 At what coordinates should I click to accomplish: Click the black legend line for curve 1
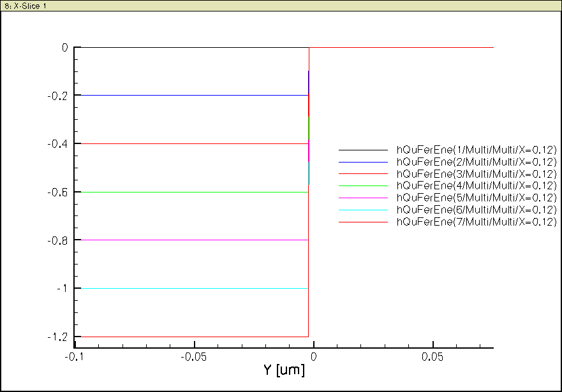click(363, 150)
